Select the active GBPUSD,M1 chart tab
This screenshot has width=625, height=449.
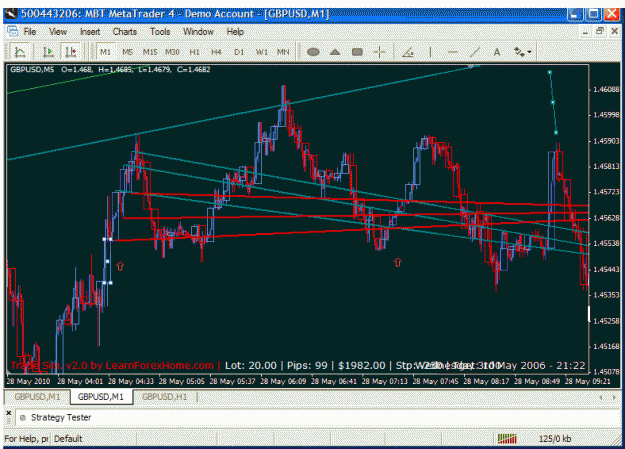coord(101,397)
